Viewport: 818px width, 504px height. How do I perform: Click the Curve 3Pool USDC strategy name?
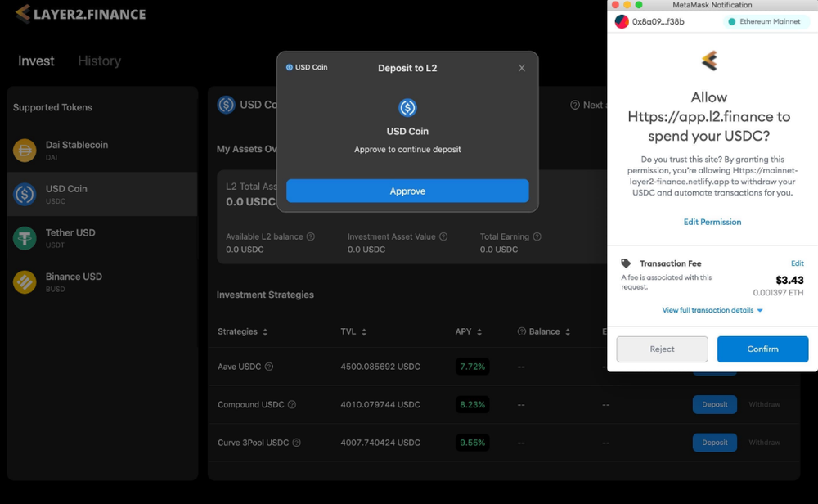[x=253, y=443]
